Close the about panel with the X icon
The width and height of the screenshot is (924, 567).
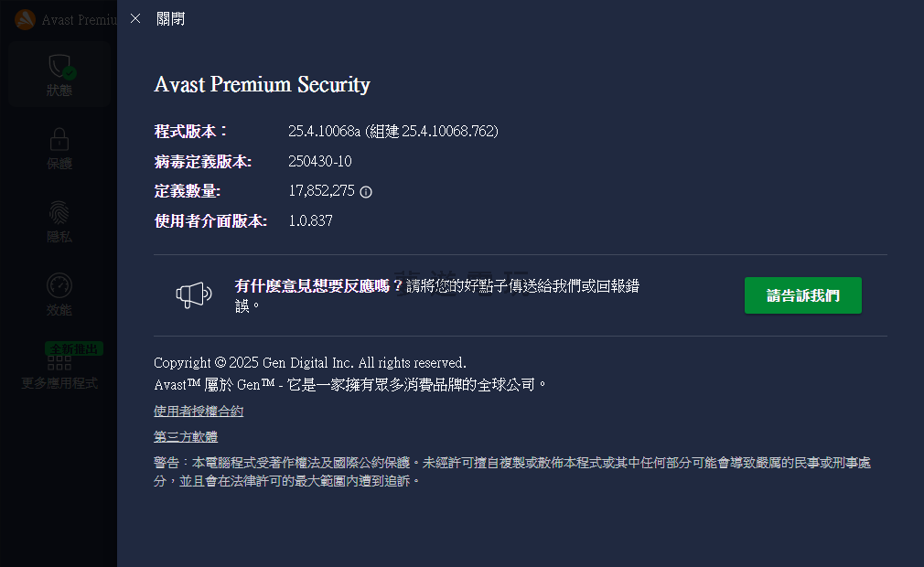pos(135,19)
